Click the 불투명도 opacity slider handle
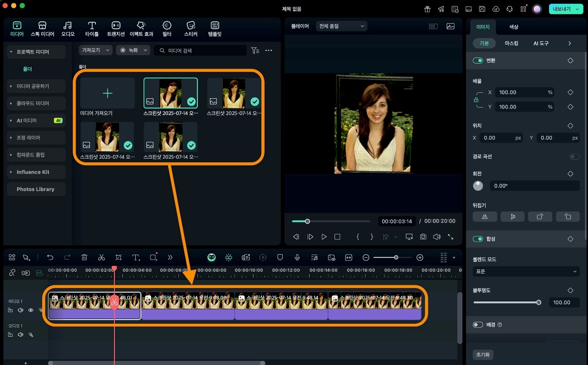The width and height of the screenshot is (588, 365). click(538, 302)
